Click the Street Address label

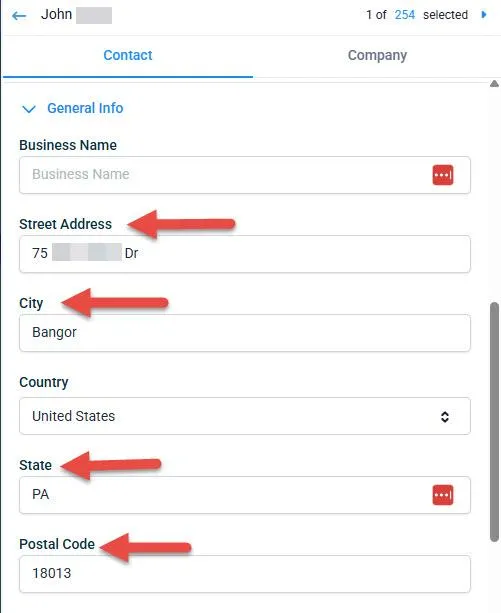(66, 224)
